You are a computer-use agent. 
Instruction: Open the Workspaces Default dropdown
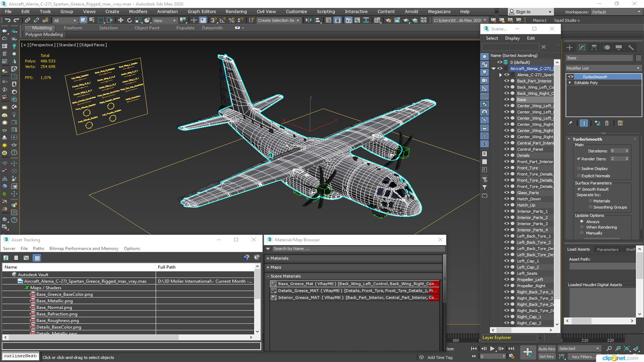tap(616, 12)
